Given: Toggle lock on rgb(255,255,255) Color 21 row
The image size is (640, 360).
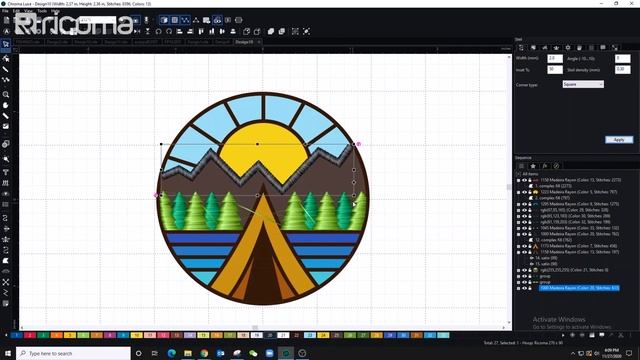Looking at the screenshot, I should tap(530, 270).
